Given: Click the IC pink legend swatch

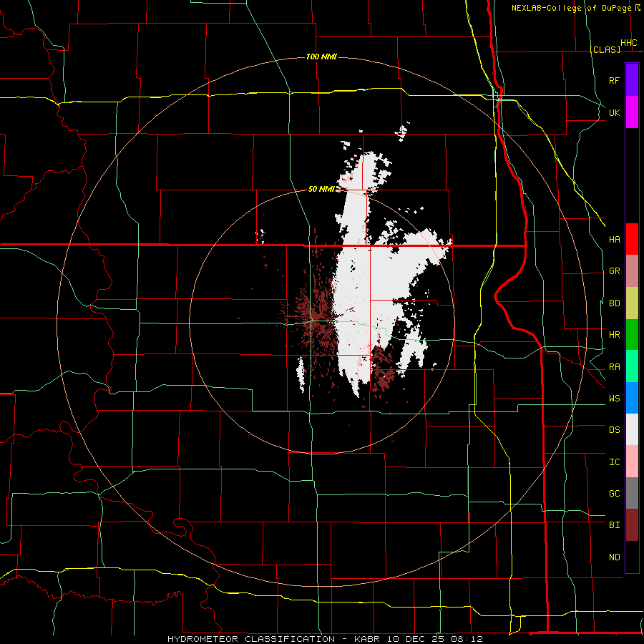Looking at the screenshot, I should pos(632,462).
